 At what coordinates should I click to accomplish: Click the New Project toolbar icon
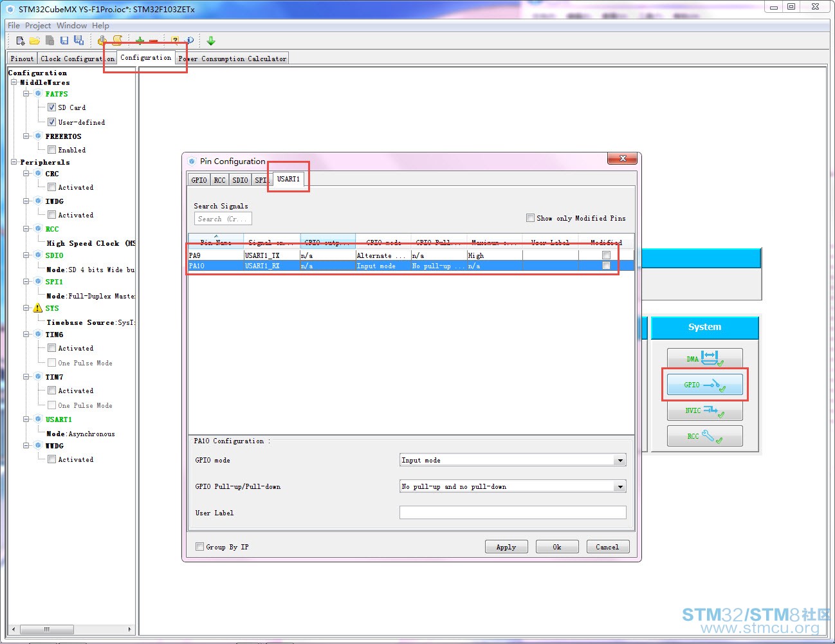21,41
